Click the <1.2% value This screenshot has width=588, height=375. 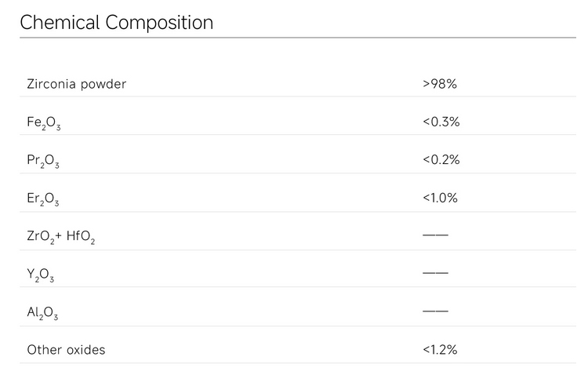point(440,350)
